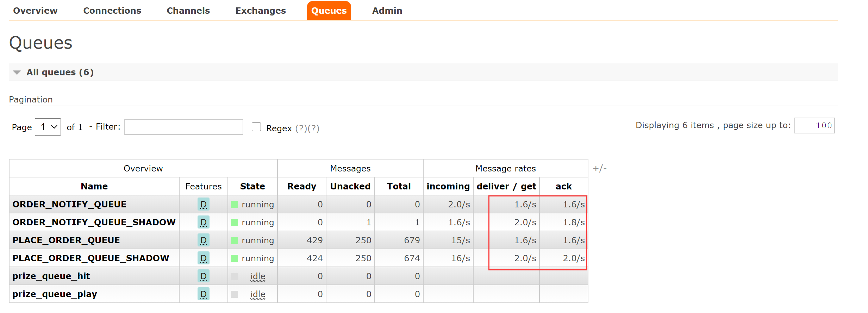Viewport: 868px width, 313px height.
Task: Click the D feature badge for prize_queue_play
Action: [204, 294]
